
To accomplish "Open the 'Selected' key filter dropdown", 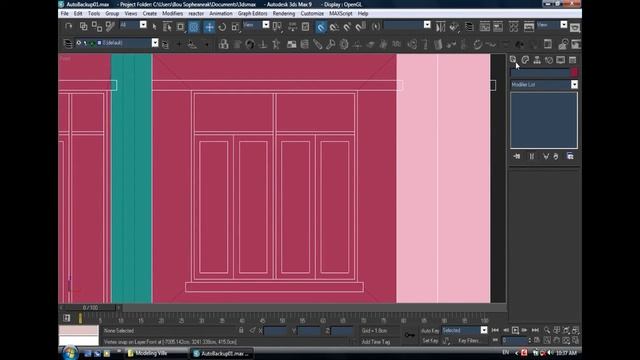I will (484, 330).
